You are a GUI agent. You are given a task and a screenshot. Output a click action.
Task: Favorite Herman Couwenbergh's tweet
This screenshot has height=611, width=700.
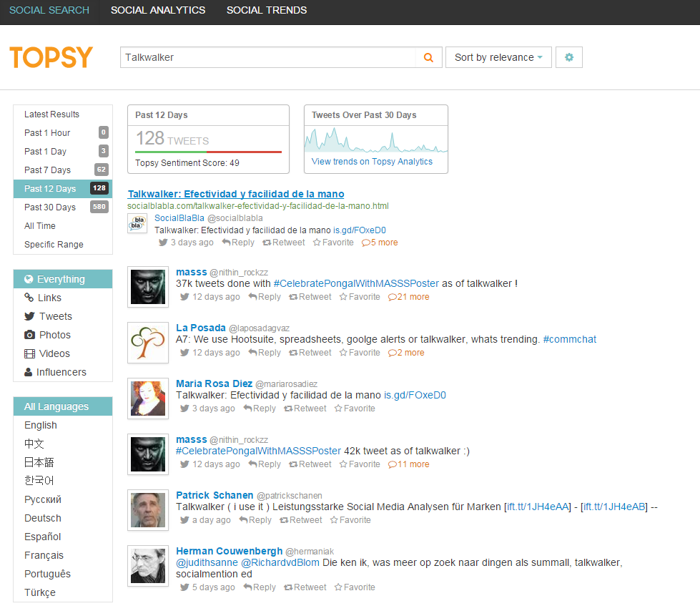355,587
